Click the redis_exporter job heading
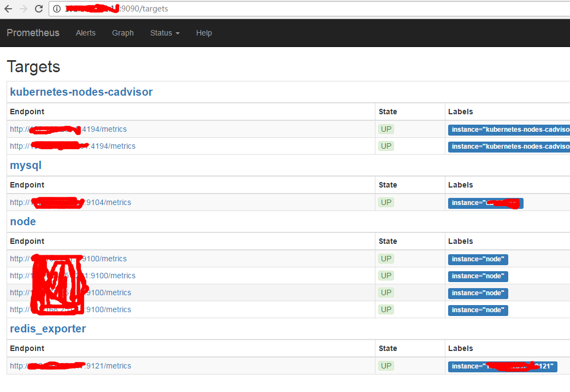The image size is (570, 392). (48, 329)
